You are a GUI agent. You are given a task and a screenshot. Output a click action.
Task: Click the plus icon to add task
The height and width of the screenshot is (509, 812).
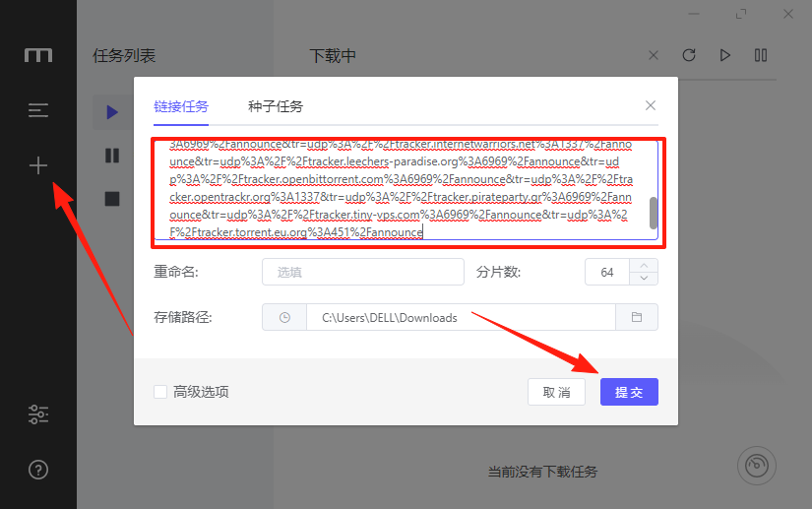click(38, 165)
